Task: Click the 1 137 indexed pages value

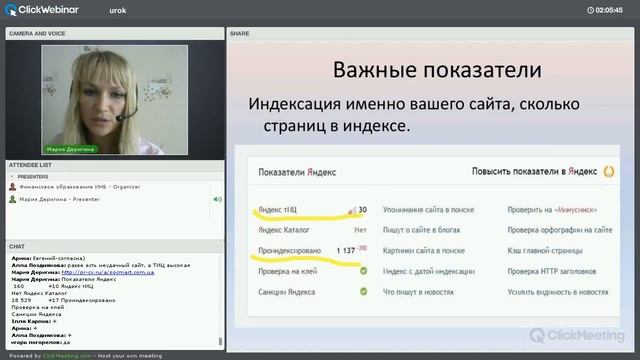Action: coord(346,251)
